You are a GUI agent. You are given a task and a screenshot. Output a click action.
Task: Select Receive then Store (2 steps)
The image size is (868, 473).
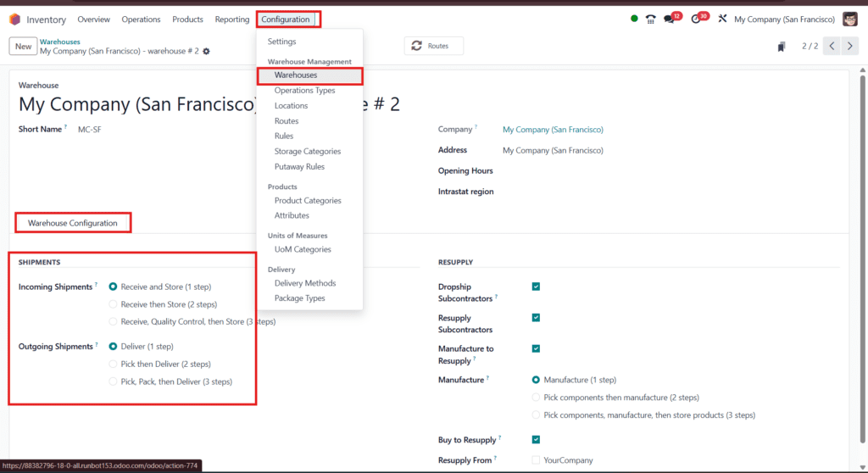pos(113,304)
